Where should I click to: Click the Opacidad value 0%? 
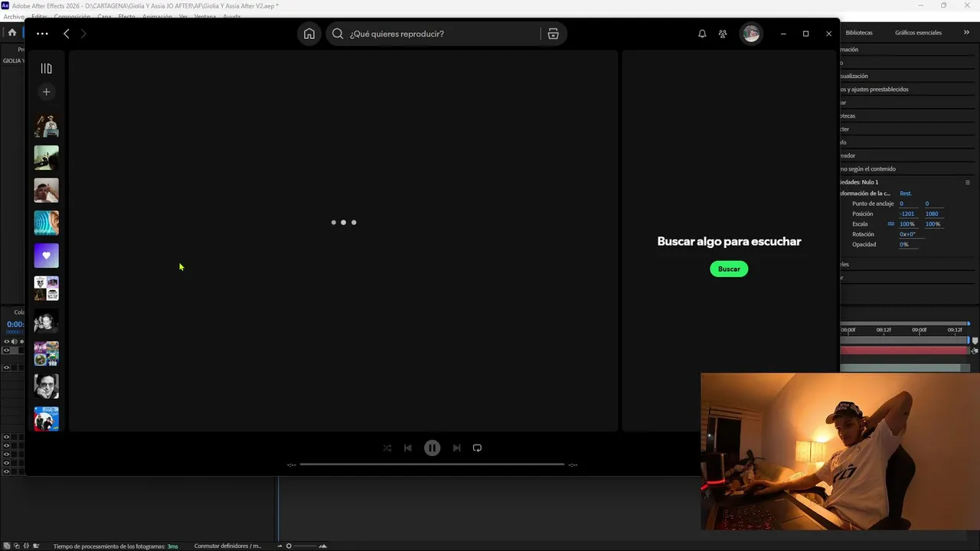(x=904, y=244)
